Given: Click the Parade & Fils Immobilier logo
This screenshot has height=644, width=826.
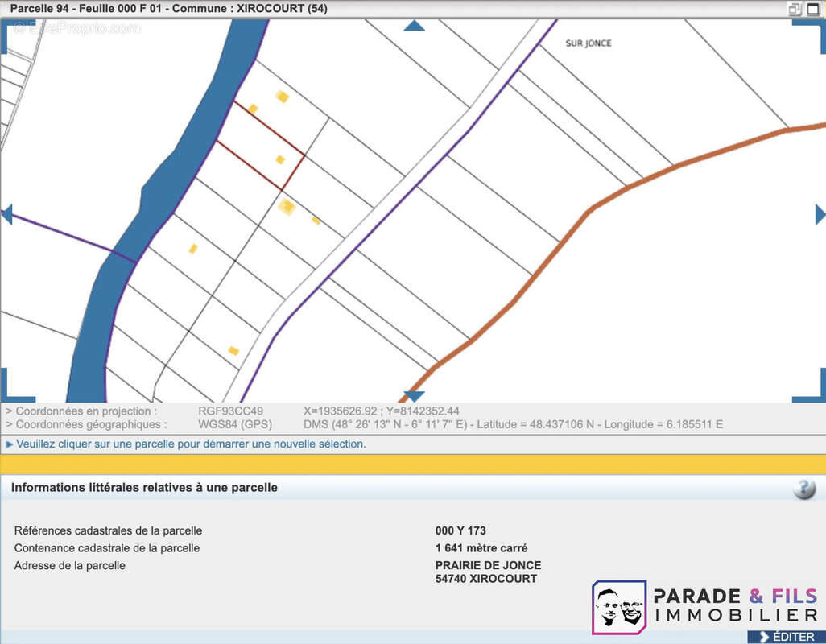Looking at the screenshot, I should click(706, 606).
